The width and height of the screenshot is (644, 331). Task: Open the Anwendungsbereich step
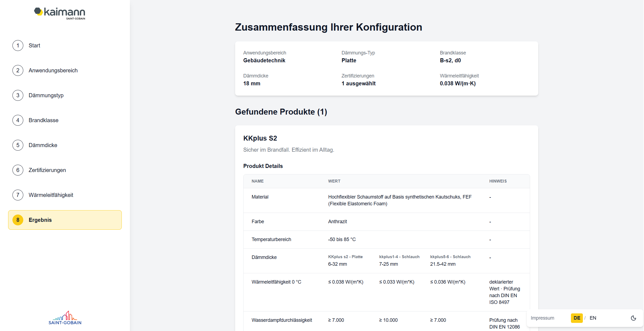pos(65,70)
